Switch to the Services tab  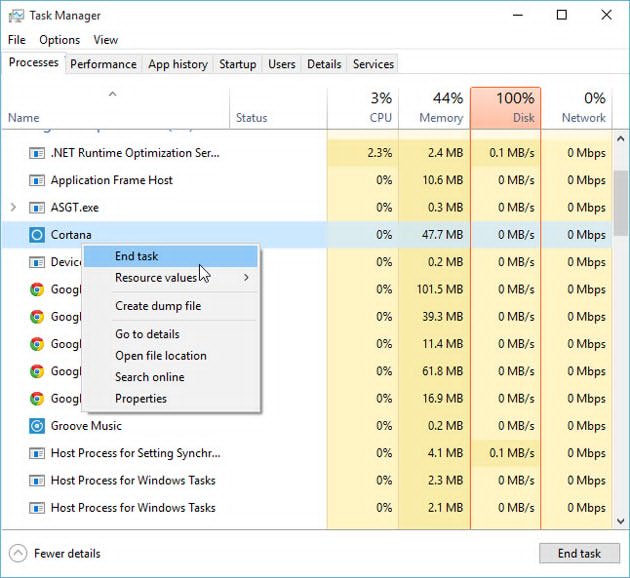pyautogui.click(x=373, y=64)
